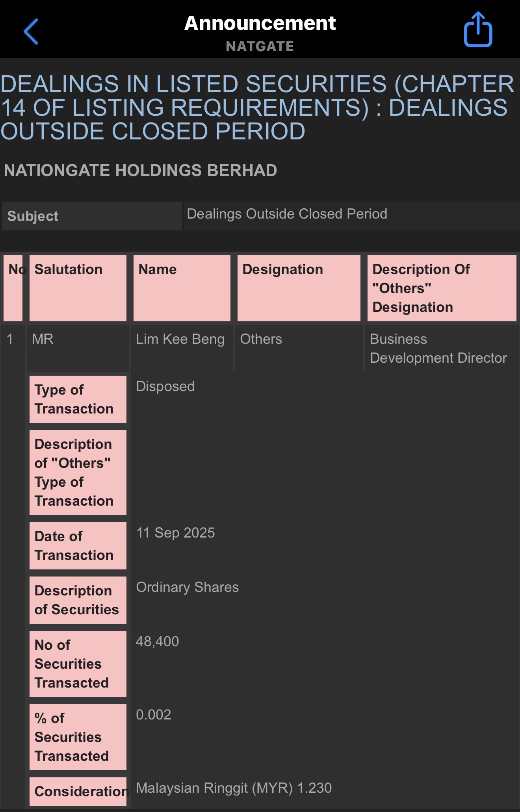Tap the 0.002 percentage value
The height and width of the screenshot is (812, 520).
[x=153, y=715]
